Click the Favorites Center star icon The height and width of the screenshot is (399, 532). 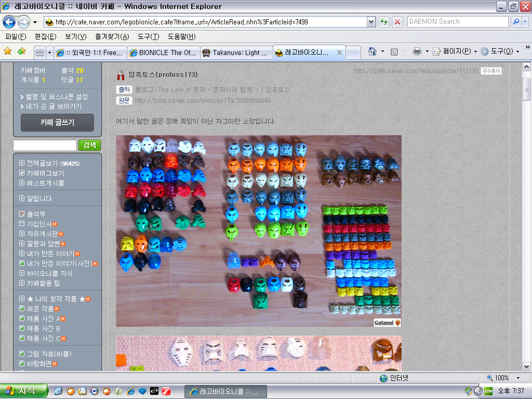pyautogui.click(x=7, y=51)
